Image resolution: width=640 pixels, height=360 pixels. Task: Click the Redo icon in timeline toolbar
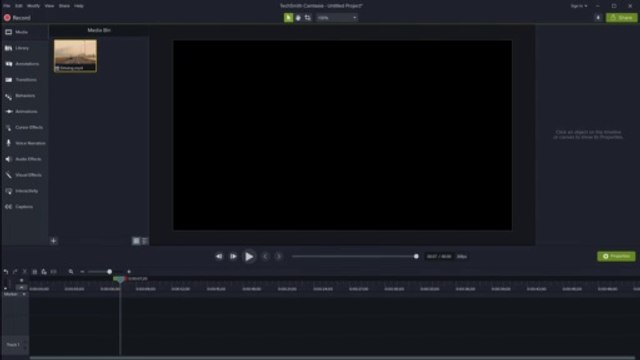coord(15,272)
